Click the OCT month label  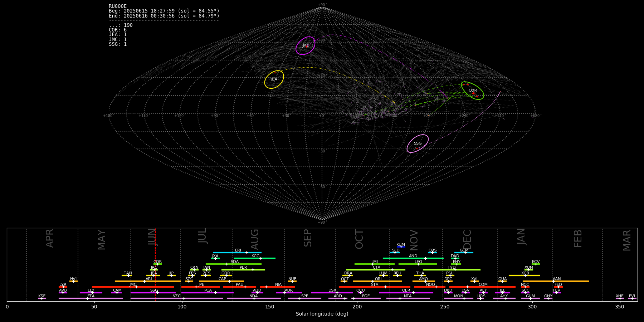coord(359,239)
